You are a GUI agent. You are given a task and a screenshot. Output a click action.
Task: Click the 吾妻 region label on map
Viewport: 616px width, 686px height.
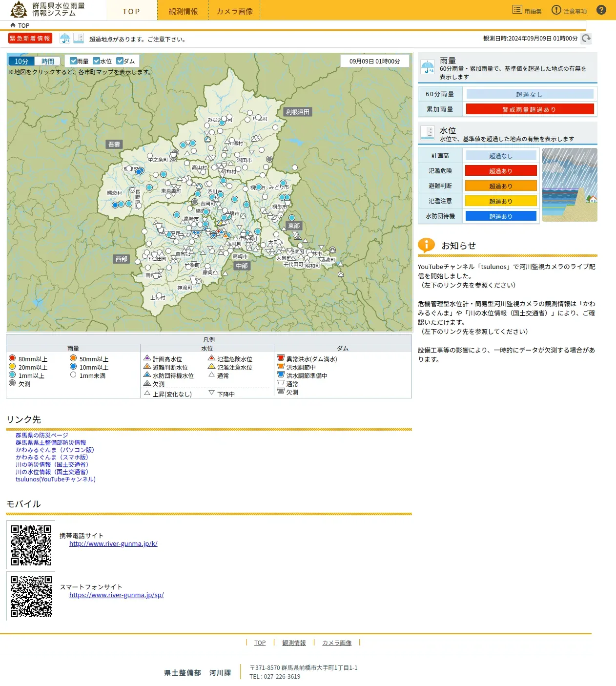pos(114,144)
